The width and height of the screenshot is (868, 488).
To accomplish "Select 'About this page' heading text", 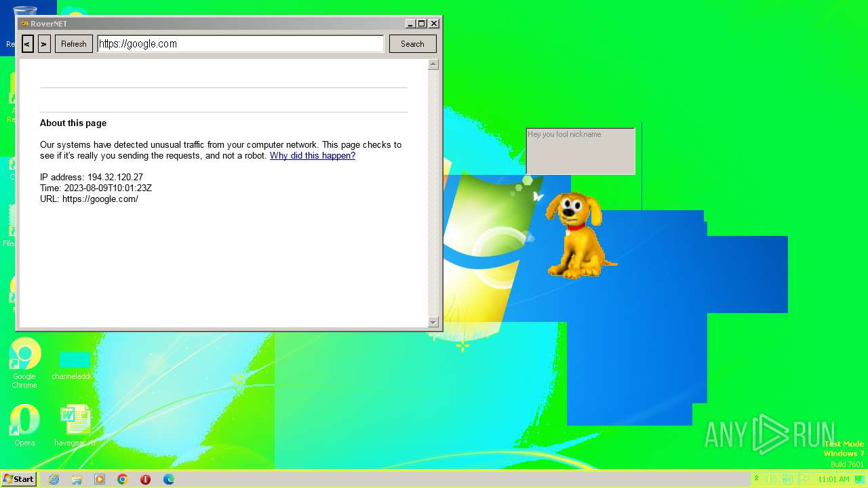I will (73, 123).
